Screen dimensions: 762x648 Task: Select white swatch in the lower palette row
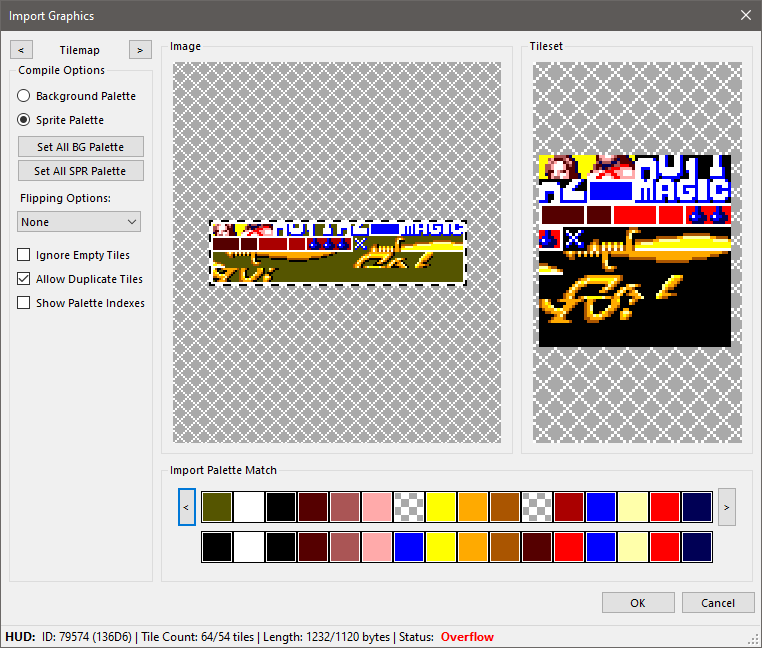[x=249, y=547]
